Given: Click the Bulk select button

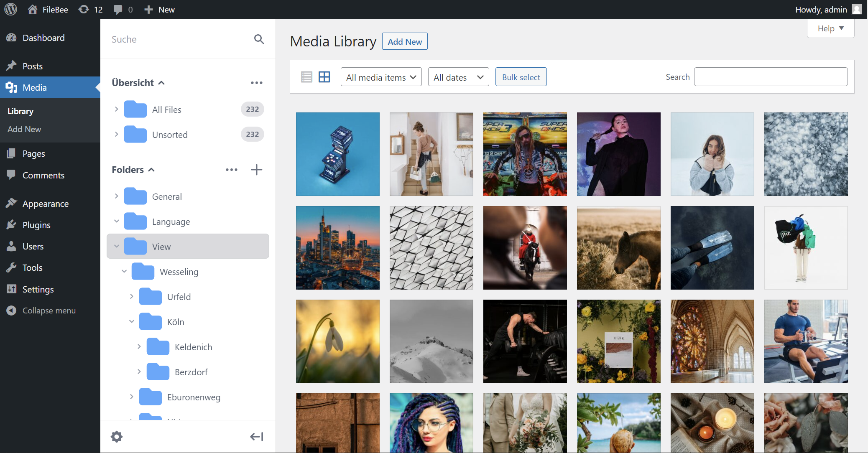Looking at the screenshot, I should click(x=521, y=77).
